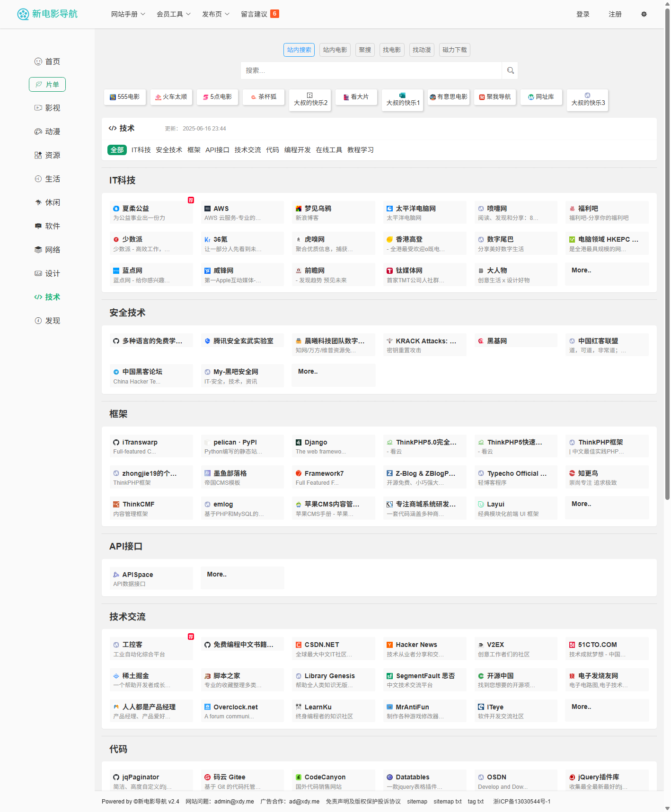This screenshot has height=812, width=671.
Task: Click the 软件 sidebar icon
Action: point(38,226)
